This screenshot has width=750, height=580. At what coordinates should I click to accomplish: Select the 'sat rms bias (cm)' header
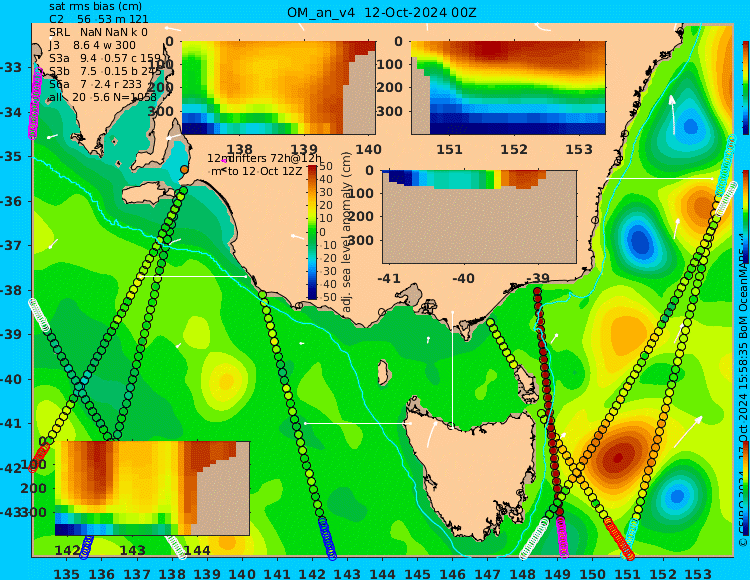click(96, 7)
